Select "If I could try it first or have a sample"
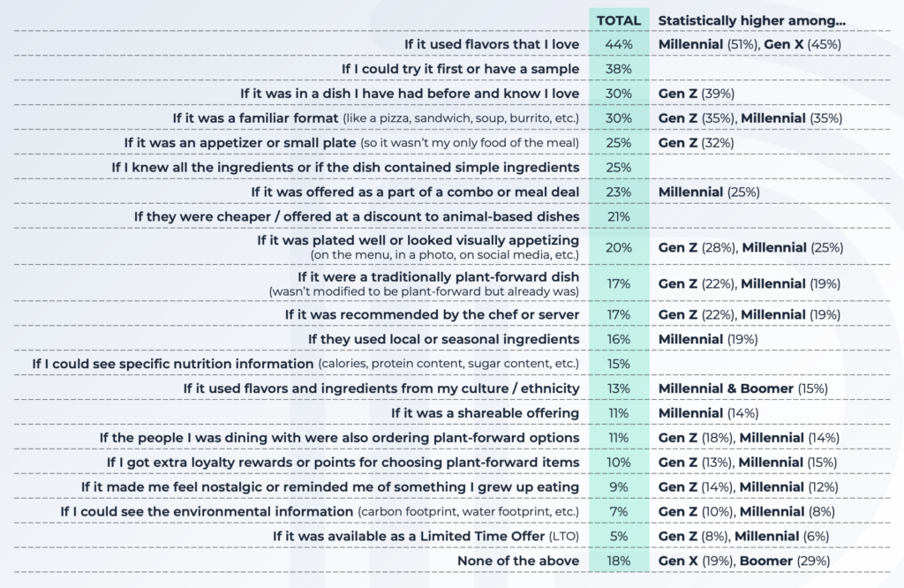The height and width of the screenshot is (588, 904). pyautogui.click(x=460, y=69)
